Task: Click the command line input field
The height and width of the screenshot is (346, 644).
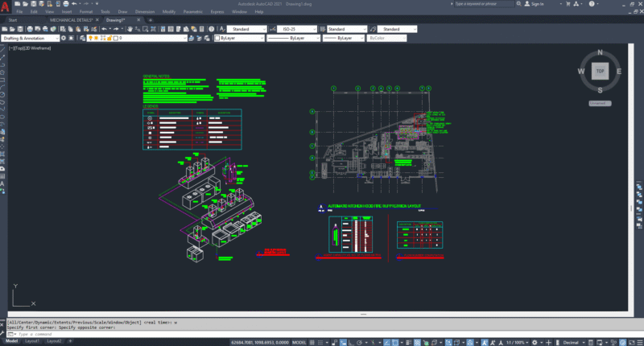Action: click(320, 334)
